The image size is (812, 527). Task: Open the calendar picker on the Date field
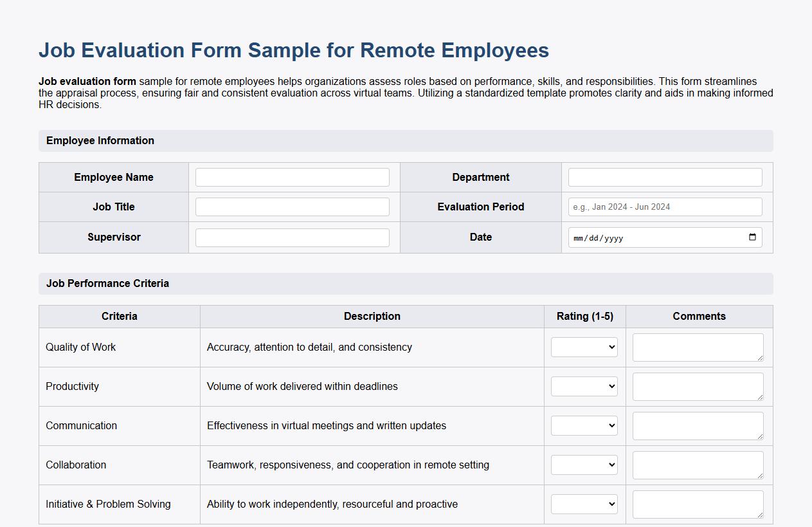coord(751,237)
